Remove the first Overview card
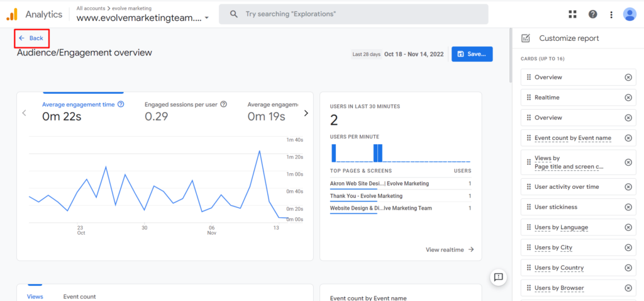This screenshot has width=644, height=301. [628, 77]
